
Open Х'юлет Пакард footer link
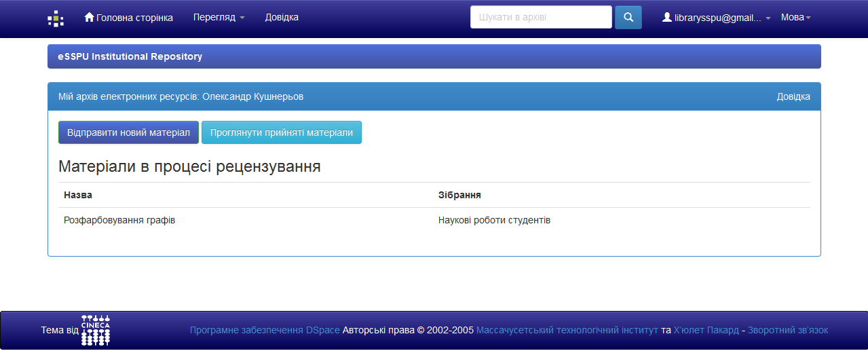click(x=706, y=330)
